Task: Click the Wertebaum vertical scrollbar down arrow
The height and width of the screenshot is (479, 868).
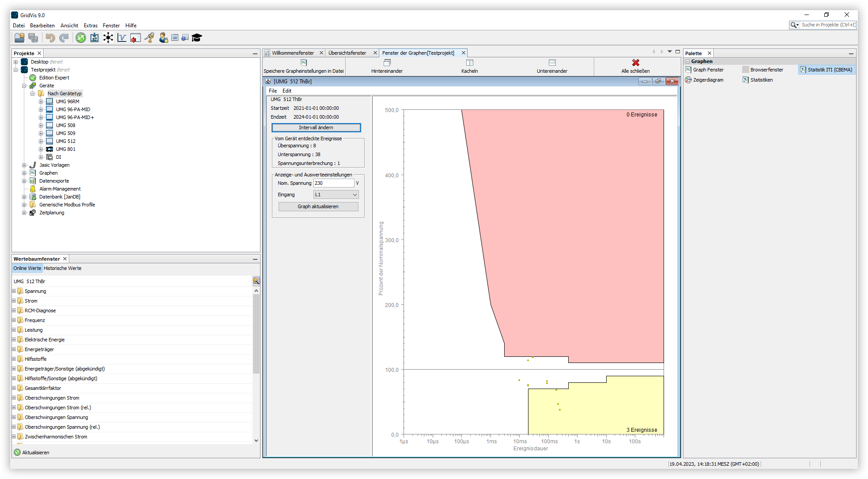Action: point(256,440)
